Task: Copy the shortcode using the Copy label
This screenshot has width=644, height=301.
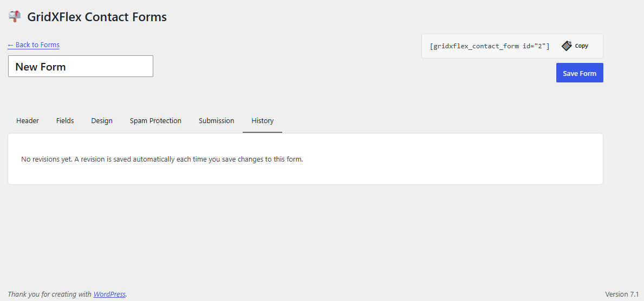Action: [582, 46]
